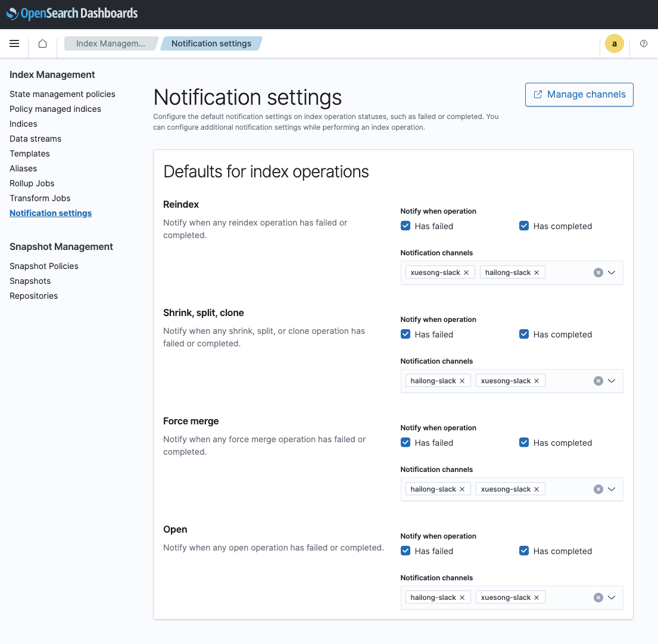Screen dimensions: 658x644
Task: Uncheck Has failed for Reindex
Action: pyautogui.click(x=406, y=226)
